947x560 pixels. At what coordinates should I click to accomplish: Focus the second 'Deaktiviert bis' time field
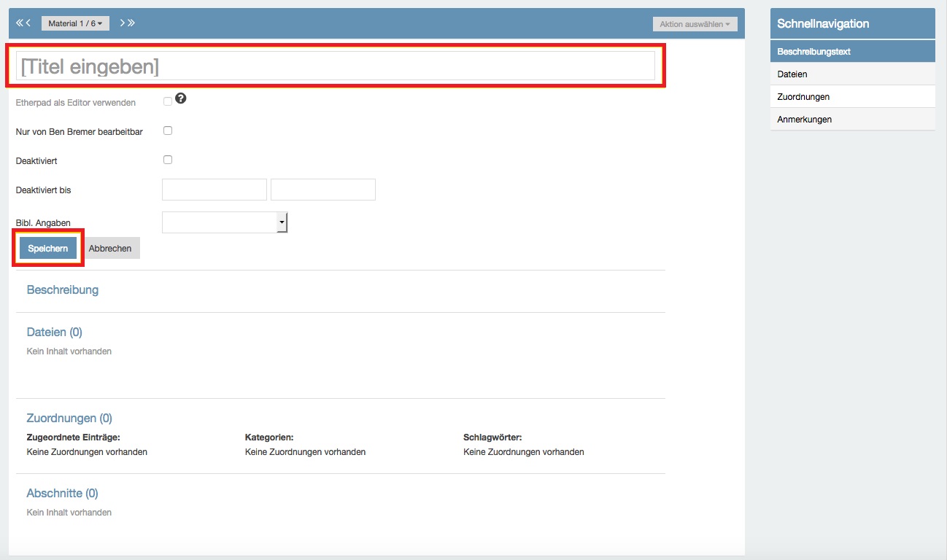tap(323, 190)
